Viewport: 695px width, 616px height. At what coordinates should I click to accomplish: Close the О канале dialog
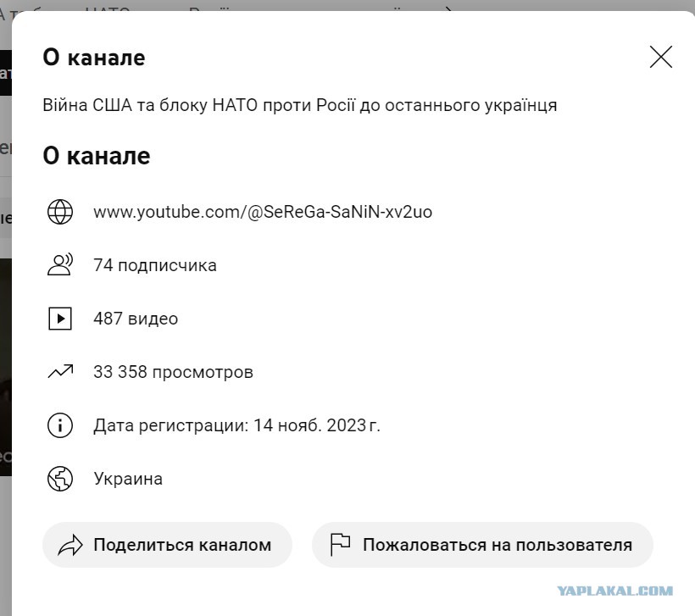coord(661,57)
